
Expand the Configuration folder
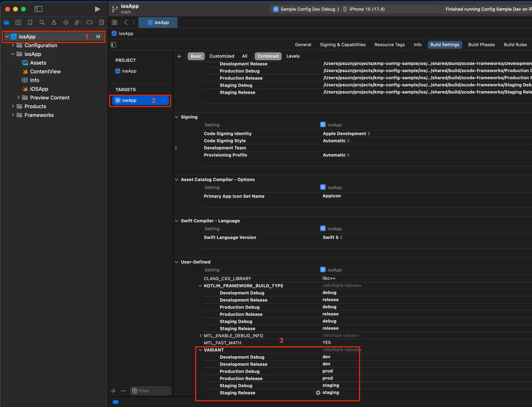(13, 45)
